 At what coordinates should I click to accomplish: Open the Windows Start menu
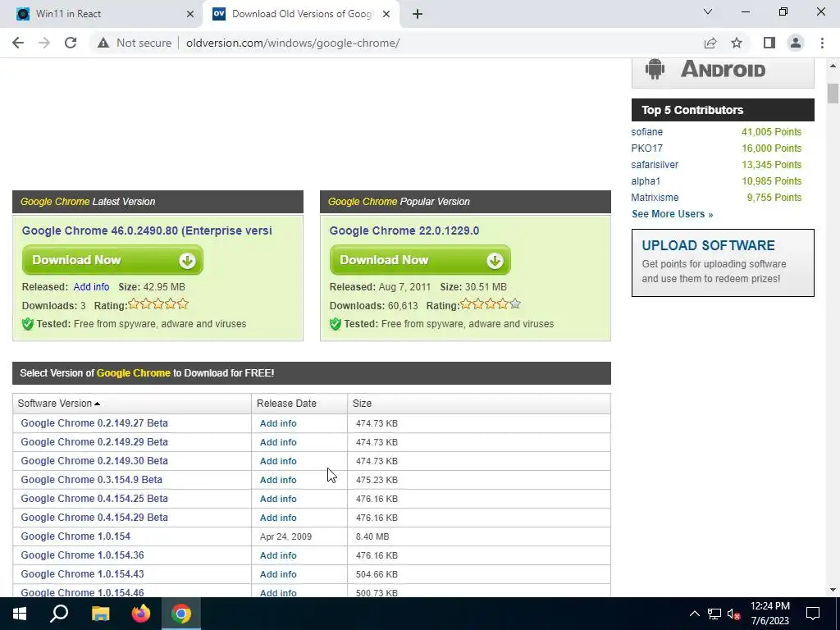[x=20, y=614]
